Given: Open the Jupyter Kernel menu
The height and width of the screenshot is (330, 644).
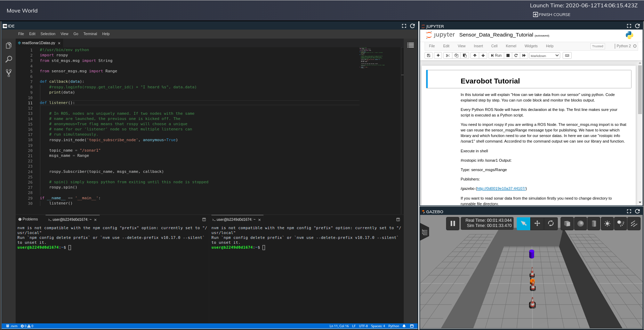Looking at the screenshot, I should click(511, 46).
